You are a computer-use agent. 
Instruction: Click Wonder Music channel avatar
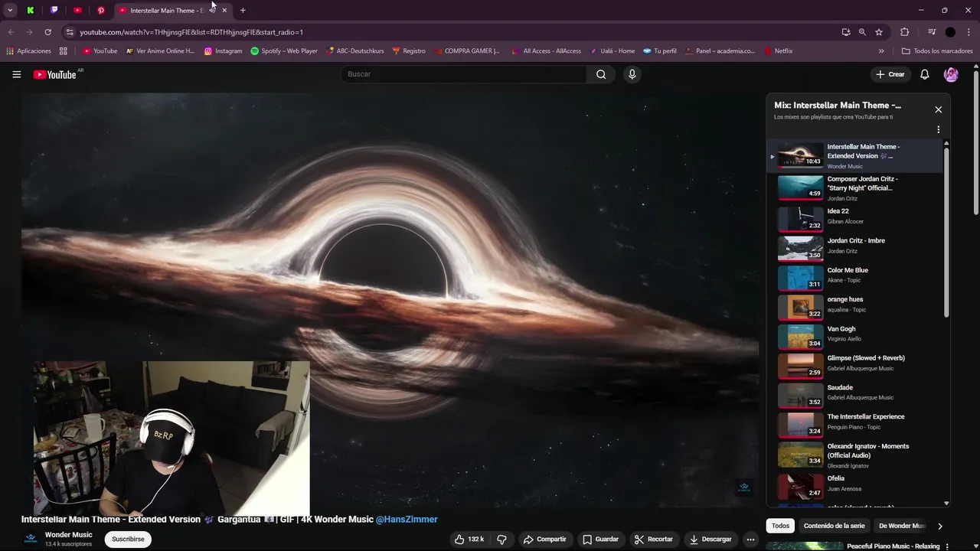point(31,539)
